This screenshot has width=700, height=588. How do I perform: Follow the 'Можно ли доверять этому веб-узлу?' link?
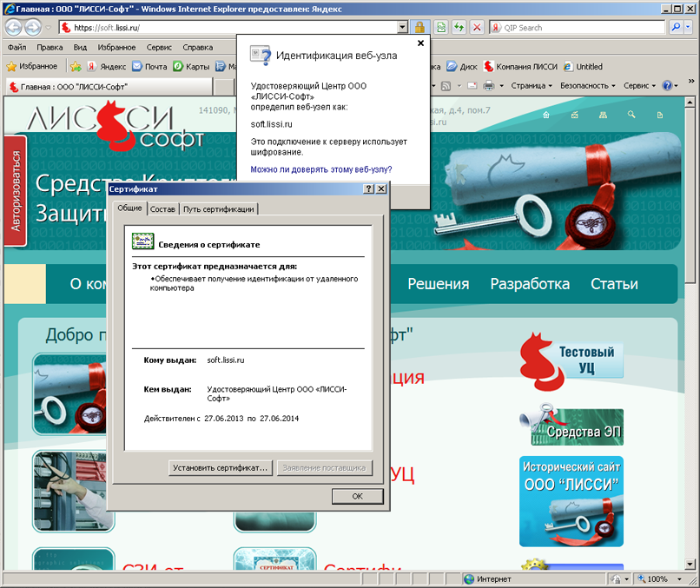[320, 169]
